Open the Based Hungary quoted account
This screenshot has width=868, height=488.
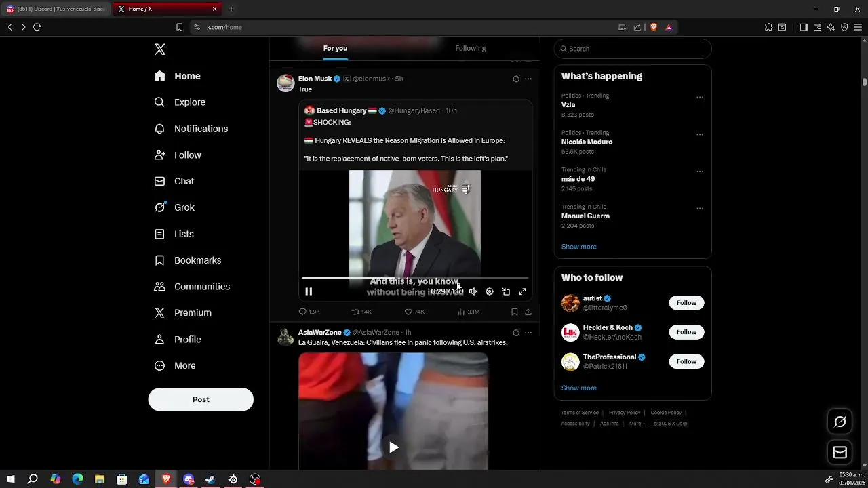[x=342, y=110]
